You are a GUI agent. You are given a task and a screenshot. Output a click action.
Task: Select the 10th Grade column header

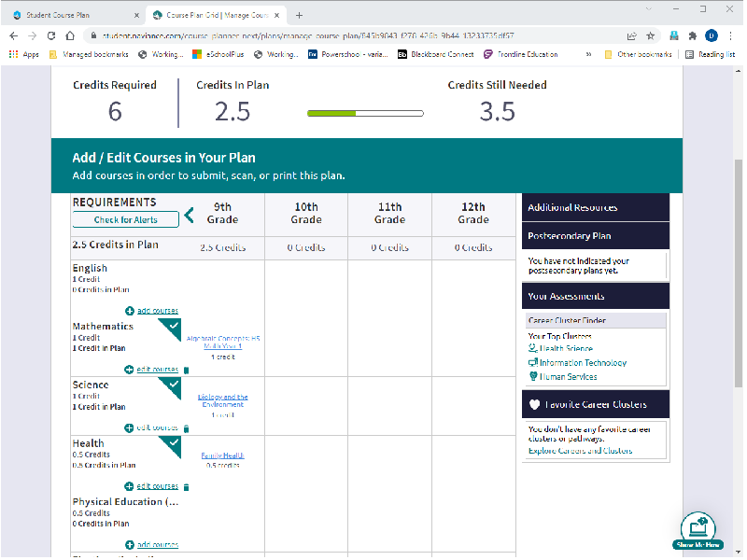306,214
